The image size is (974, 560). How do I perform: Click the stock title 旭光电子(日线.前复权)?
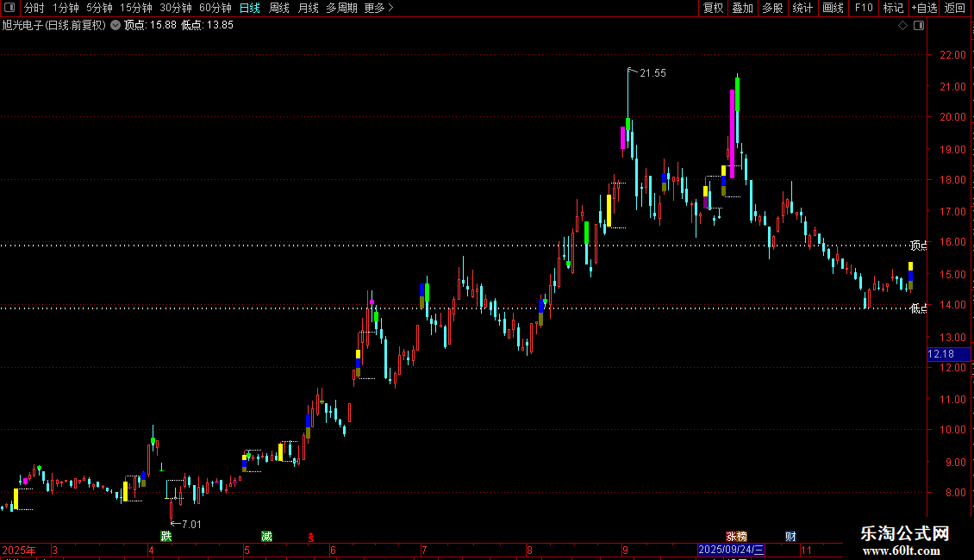point(54,26)
